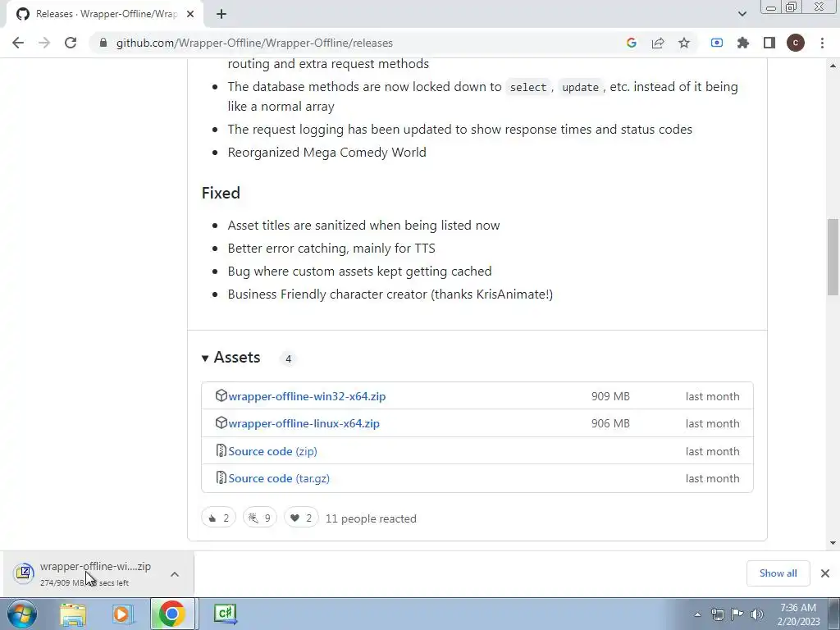Click scrollbar down arrow

(x=833, y=543)
